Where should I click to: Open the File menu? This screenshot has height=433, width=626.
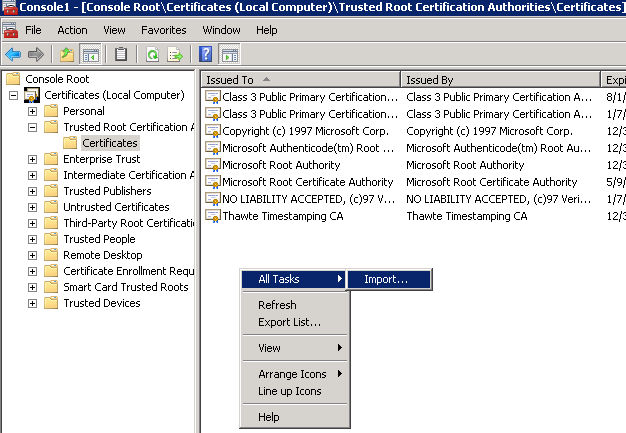(x=33, y=30)
